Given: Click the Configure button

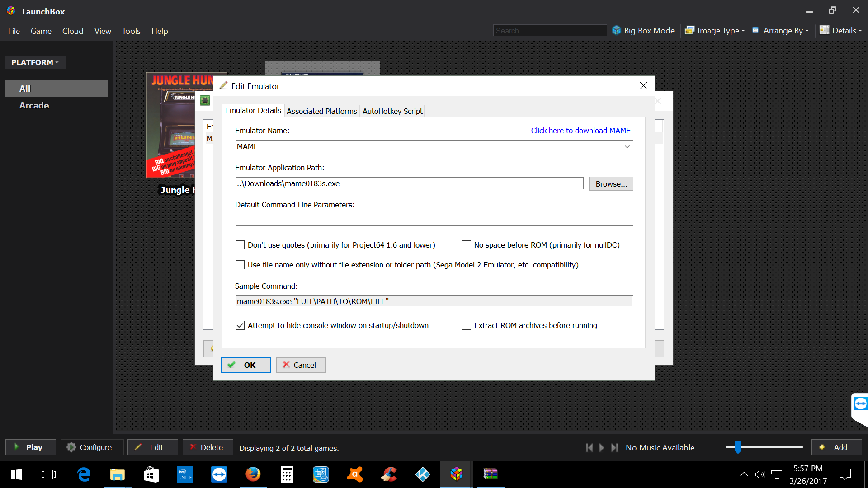Looking at the screenshot, I should click(x=92, y=447).
